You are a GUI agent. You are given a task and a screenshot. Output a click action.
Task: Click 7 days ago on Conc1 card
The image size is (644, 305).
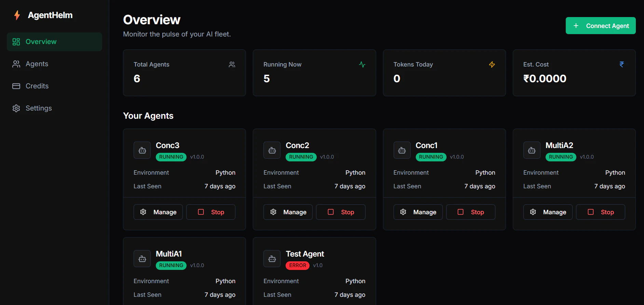tap(480, 186)
